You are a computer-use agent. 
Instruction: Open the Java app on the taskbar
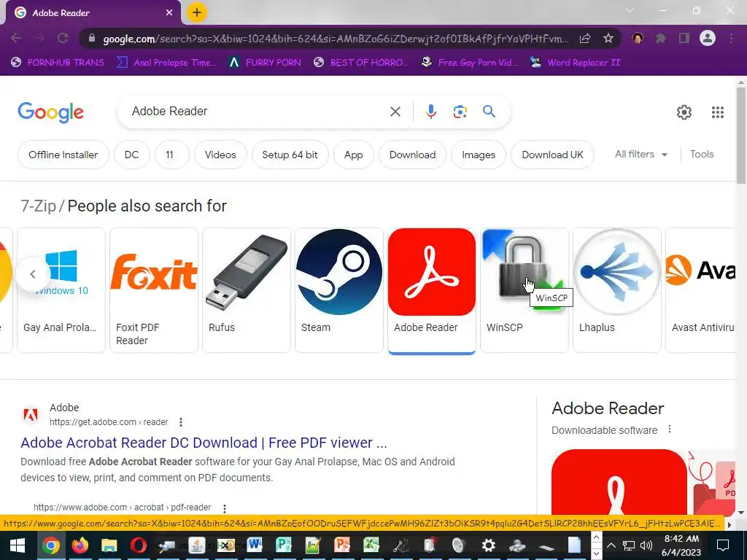tap(196, 545)
